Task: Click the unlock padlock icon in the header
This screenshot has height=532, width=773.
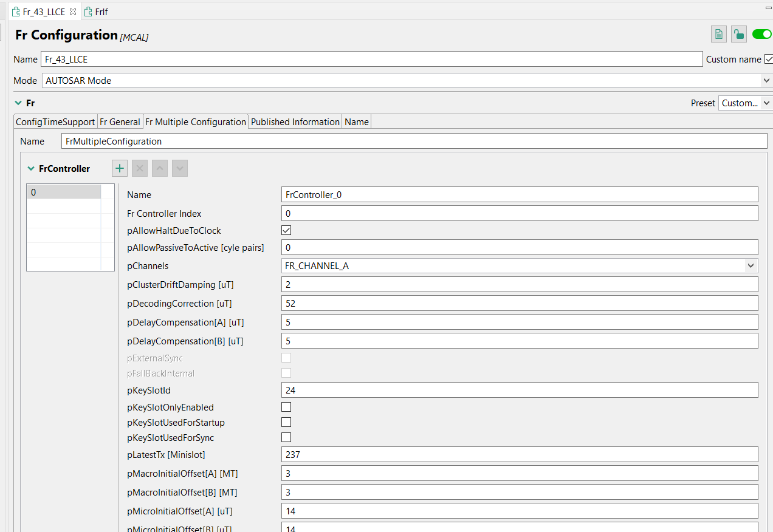Action: point(738,34)
